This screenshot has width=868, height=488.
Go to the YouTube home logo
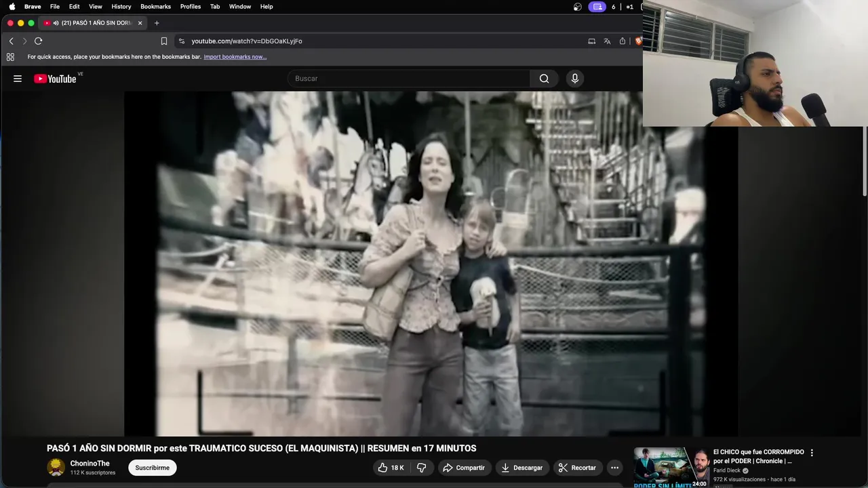coord(55,79)
